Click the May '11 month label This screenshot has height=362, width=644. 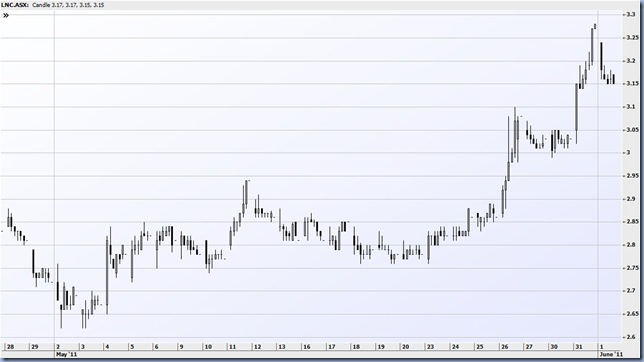tap(66, 354)
